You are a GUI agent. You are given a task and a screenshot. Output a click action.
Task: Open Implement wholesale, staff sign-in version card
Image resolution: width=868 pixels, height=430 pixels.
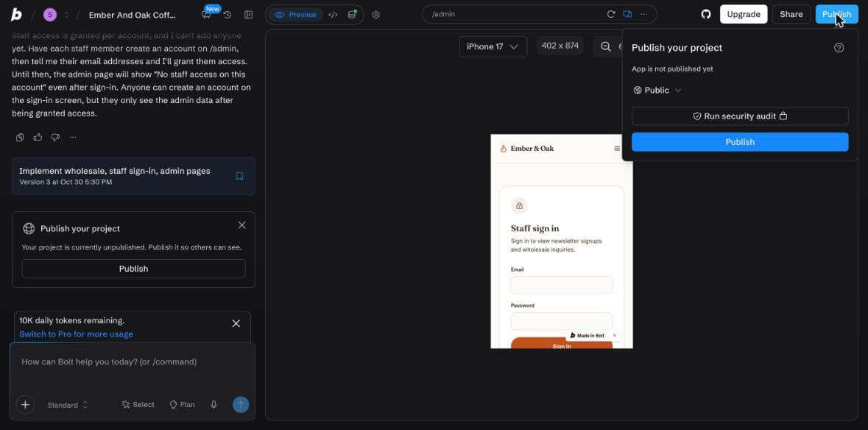133,176
